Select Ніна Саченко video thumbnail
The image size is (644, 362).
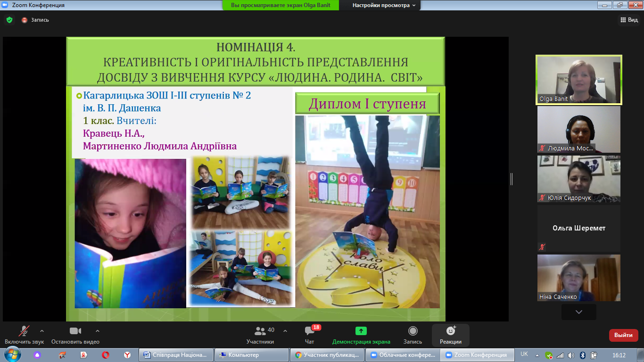point(578,278)
